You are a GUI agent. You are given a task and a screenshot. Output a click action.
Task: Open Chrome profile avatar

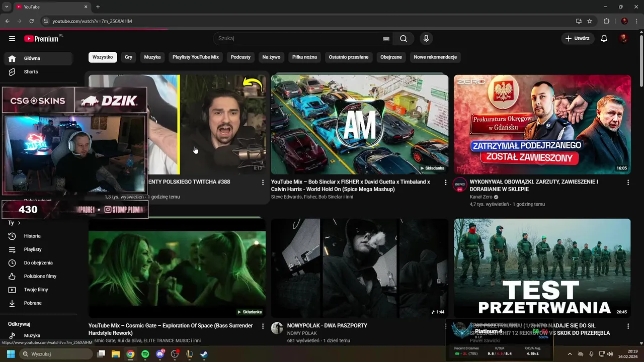click(624, 21)
